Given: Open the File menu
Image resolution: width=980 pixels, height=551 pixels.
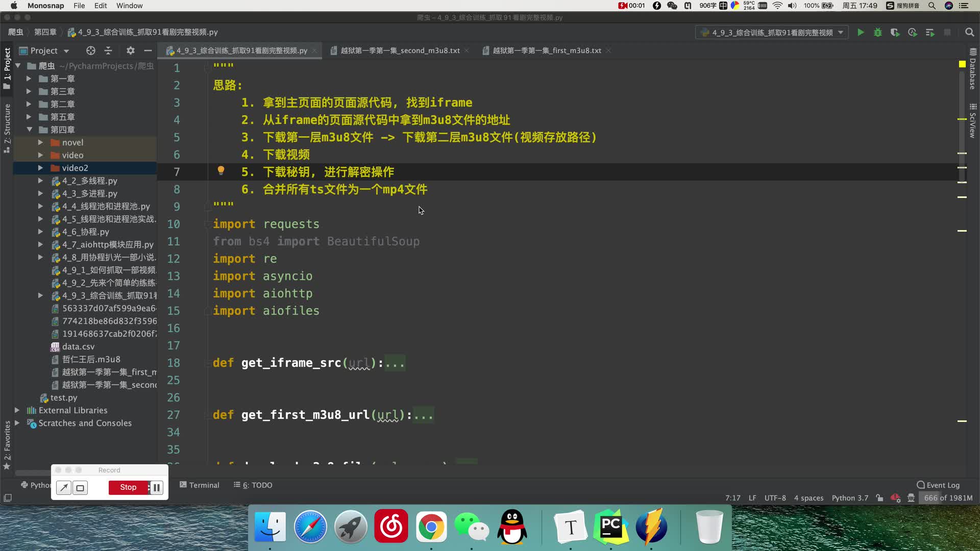Looking at the screenshot, I should pos(79,6).
